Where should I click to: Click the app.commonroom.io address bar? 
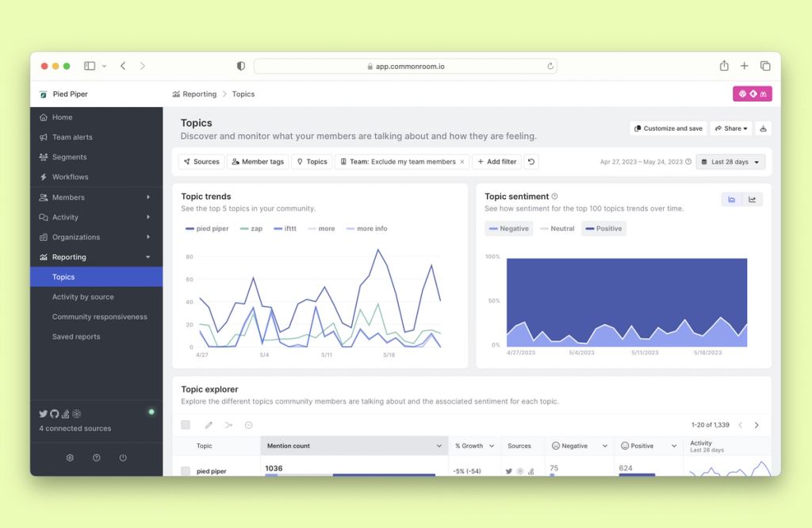[x=405, y=67]
